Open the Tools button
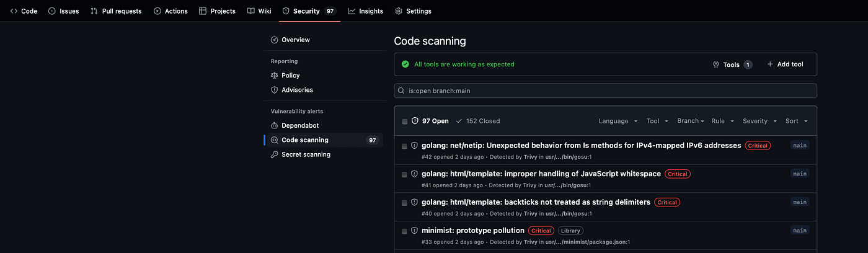Viewport: 868px width, 253px height. [x=733, y=64]
